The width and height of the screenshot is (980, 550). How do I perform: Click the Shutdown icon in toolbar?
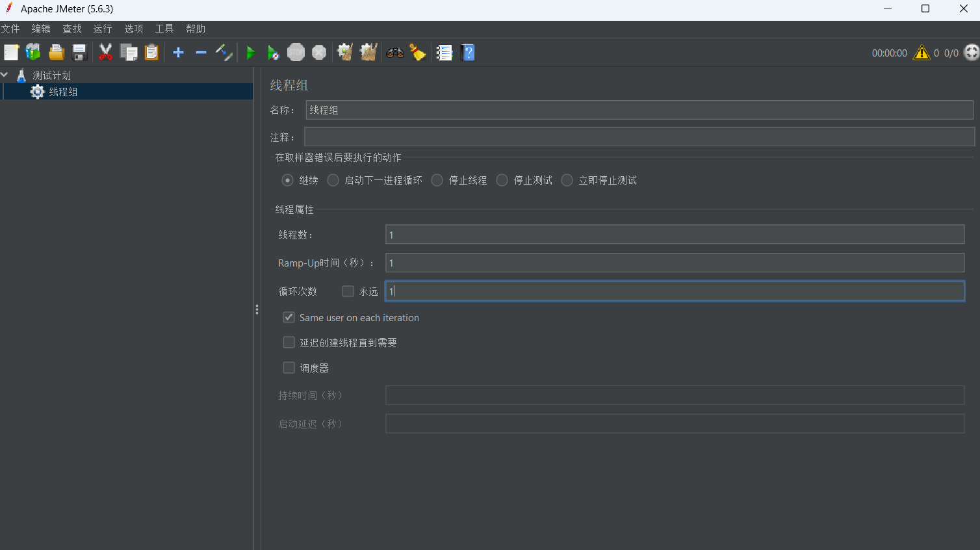(x=319, y=53)
